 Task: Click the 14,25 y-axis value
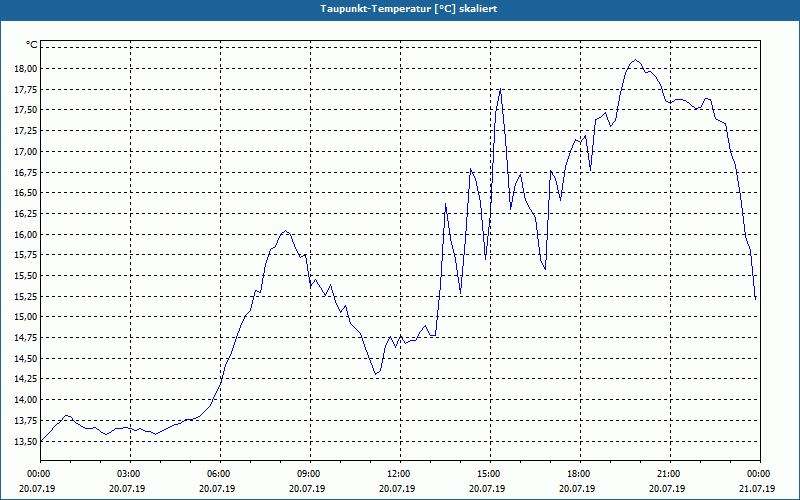pos(26,379)
